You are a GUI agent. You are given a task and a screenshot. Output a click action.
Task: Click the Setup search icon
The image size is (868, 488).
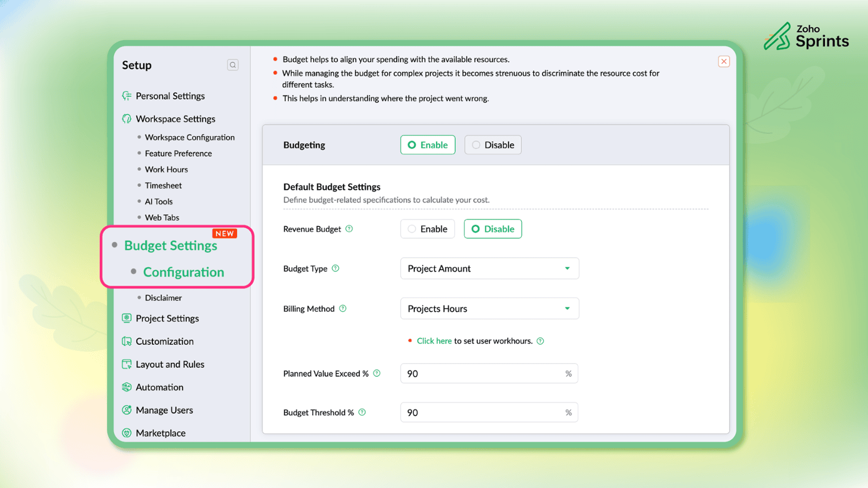click(233, 65)
